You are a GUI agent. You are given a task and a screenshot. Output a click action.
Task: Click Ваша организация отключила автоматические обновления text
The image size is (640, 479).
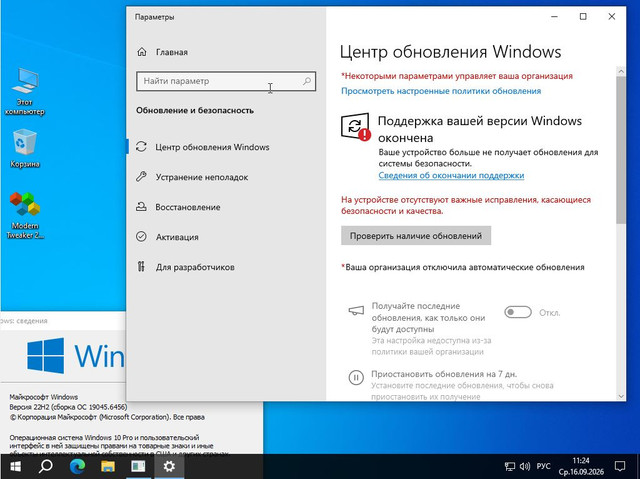(x=463, y=267)
